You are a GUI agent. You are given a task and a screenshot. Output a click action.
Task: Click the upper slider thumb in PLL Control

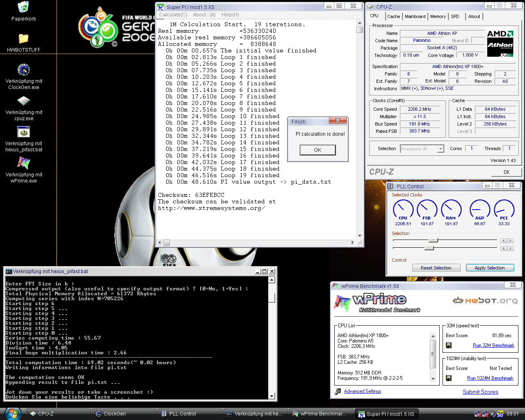pos(433,240)
